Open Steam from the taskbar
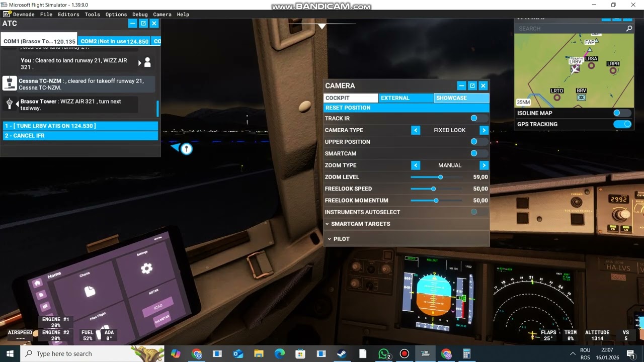This screenshot has width=644, height=362. click(x=342, y=354)
